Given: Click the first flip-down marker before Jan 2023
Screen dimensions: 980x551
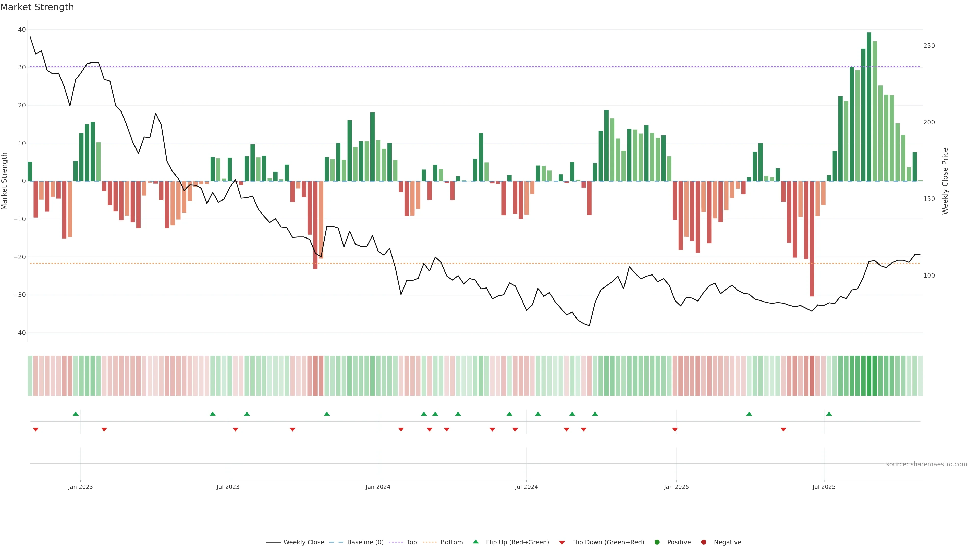Looking at the screenshot, I should pyautogui.click(x=36, y=429).
